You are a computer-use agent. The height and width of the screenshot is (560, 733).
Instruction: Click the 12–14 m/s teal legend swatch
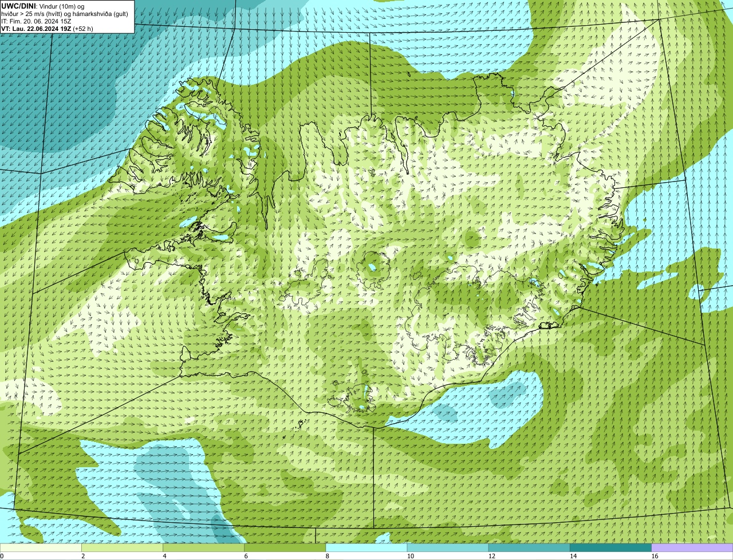tap(529, 547)
